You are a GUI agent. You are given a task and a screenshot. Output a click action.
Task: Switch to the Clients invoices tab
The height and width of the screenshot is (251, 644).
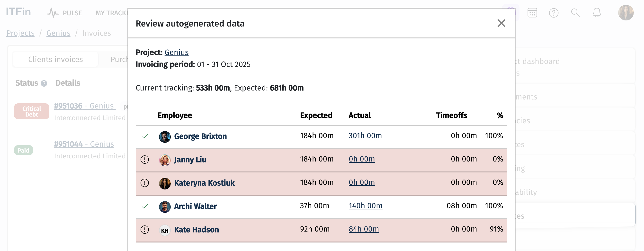[x=55, y=60]
